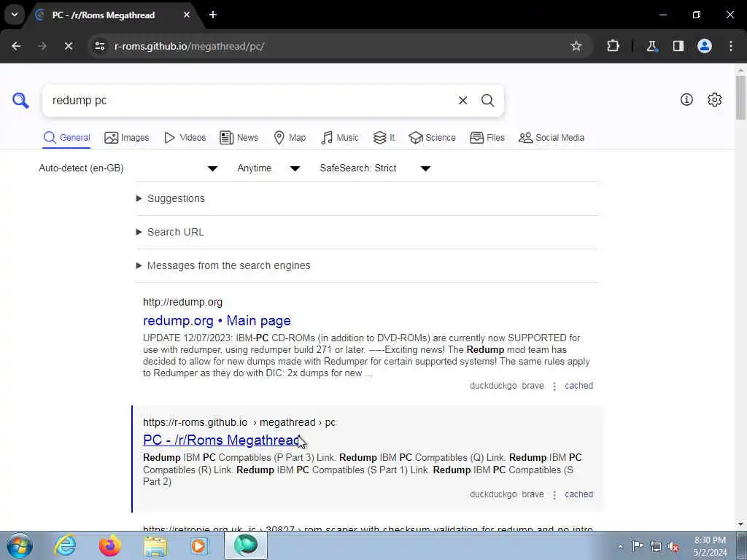Open media player taskbar icon
Viewport: 747px width, 560px height.
click(200, 545)
